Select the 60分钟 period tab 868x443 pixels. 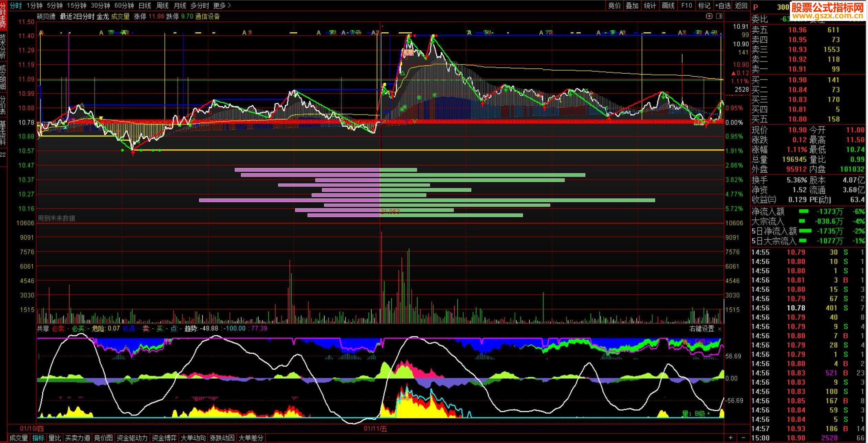coord(124,6)
